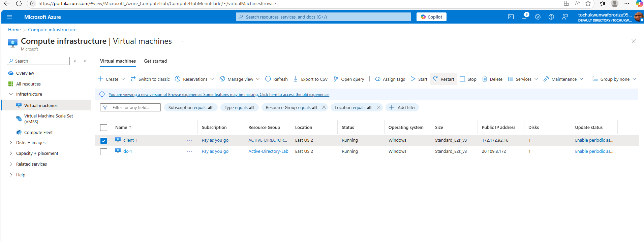Open the dc-1 virtual machine link
Screen dimensions: 644x241
click(x=128, y=151)
